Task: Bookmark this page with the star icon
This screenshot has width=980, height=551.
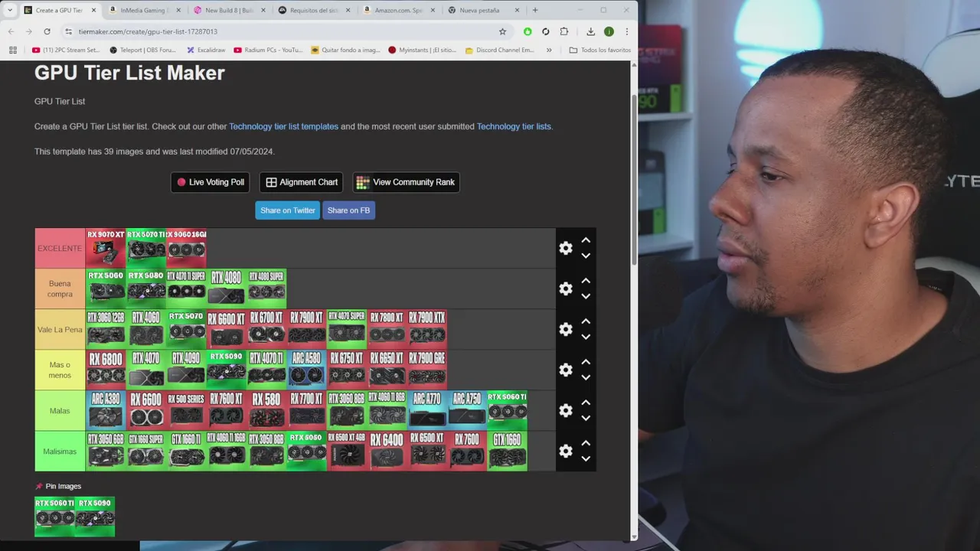Action: coord(502,31)
